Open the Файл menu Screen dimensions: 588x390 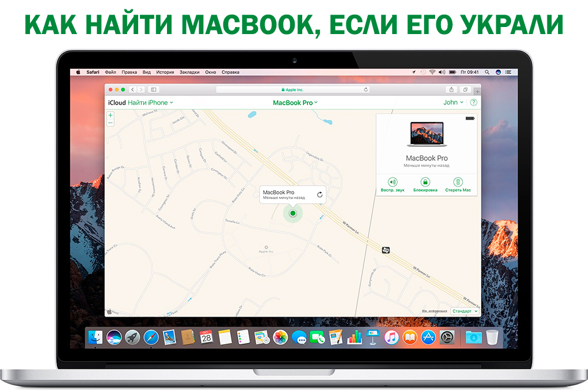click(111, 72)
